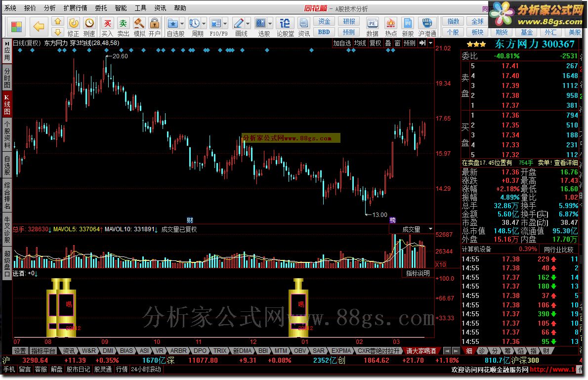Open the 同行业比较 link
The height and width of the screenshot is (380, 588).
tap(559, 249)
